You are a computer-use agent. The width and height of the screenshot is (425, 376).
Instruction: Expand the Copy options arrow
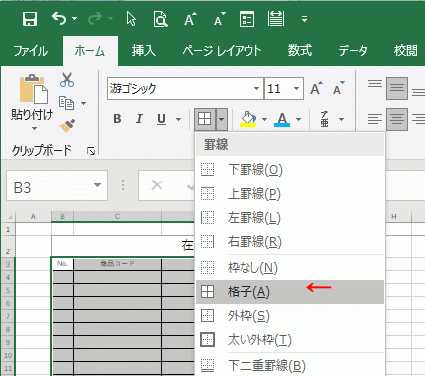coord(84,103)
